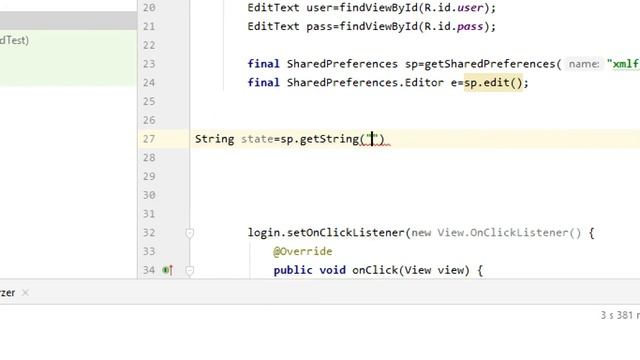Screen dimensions: 640x360
Task: Click the 'name:' parameter hint on line 23
Action: (x=584, y=64)
